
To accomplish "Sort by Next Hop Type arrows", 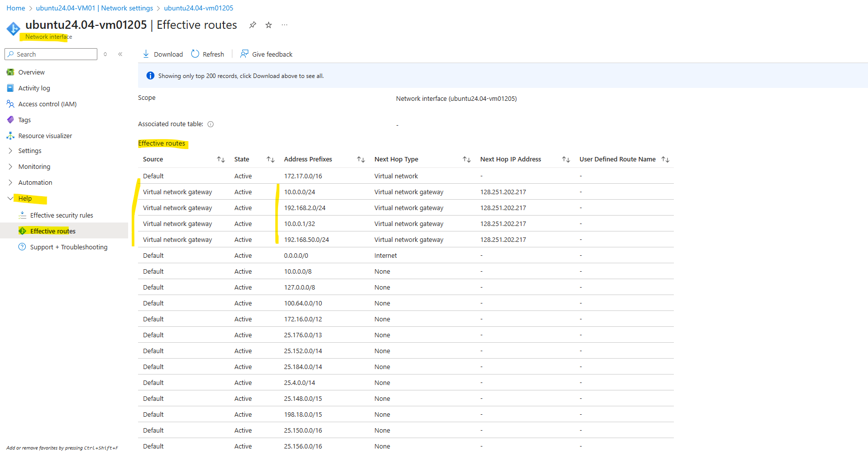I will [467, 159].
